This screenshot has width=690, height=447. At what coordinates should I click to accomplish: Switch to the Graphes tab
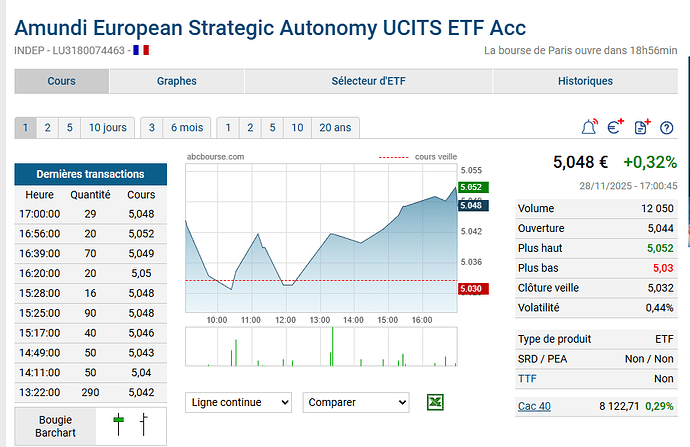[176, 81]
